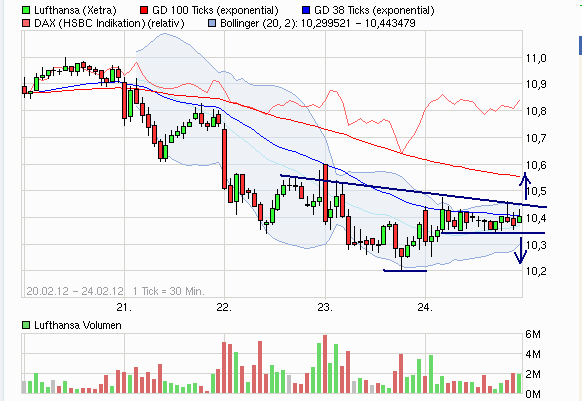Click the 6M volume axis label
The image size is (582, 401).
533,334
